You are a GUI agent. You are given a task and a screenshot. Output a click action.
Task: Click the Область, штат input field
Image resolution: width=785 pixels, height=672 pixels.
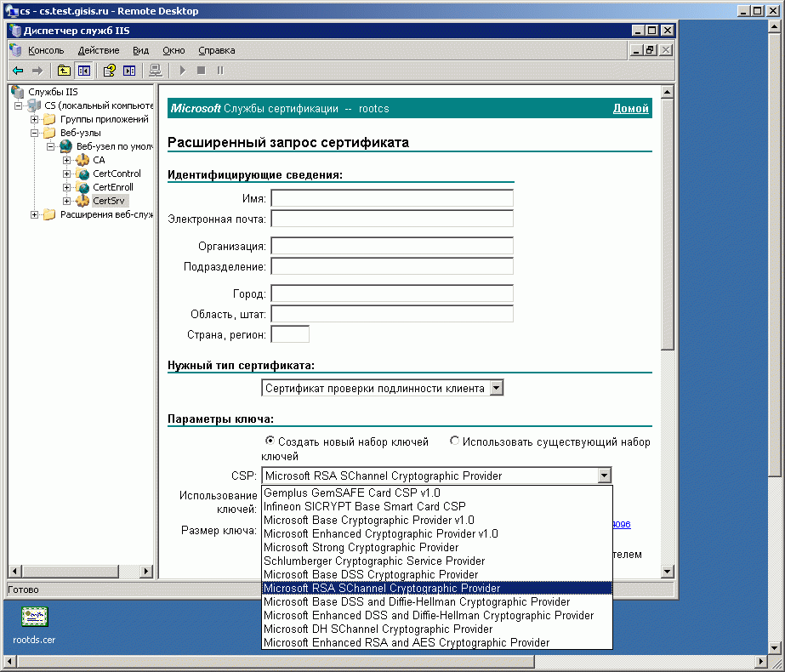click(392, 314)
